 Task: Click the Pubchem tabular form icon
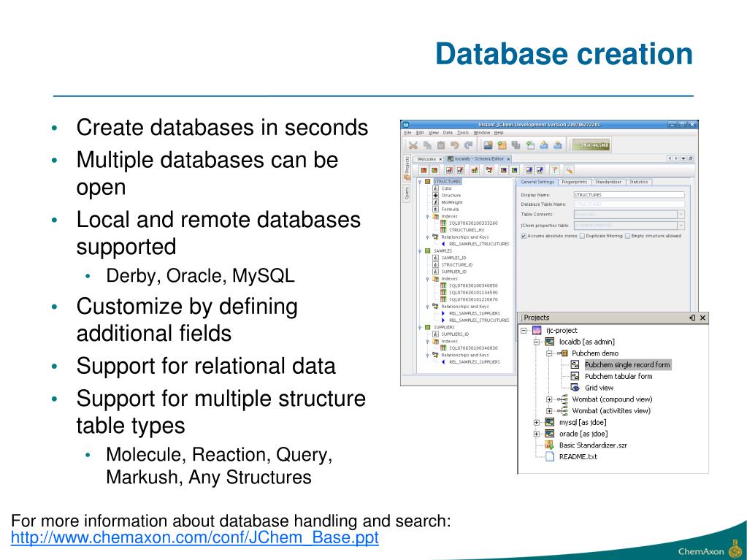coord(575,376)
